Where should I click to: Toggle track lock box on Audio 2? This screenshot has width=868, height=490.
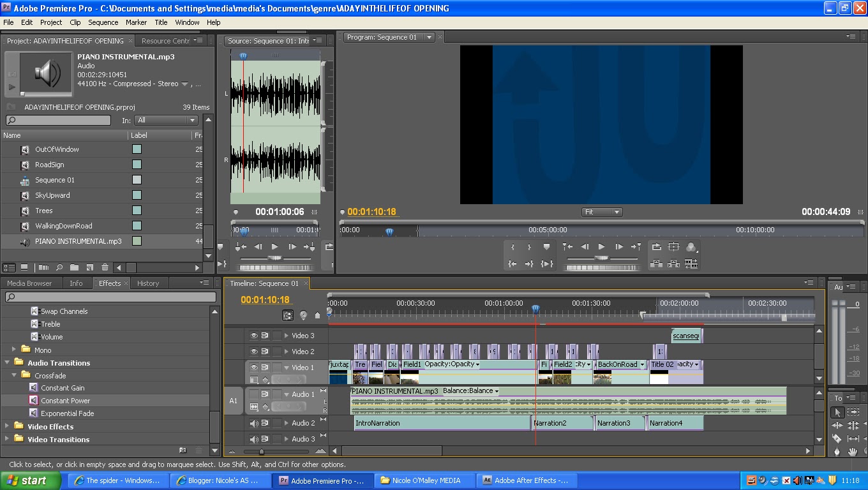point(276,423)
